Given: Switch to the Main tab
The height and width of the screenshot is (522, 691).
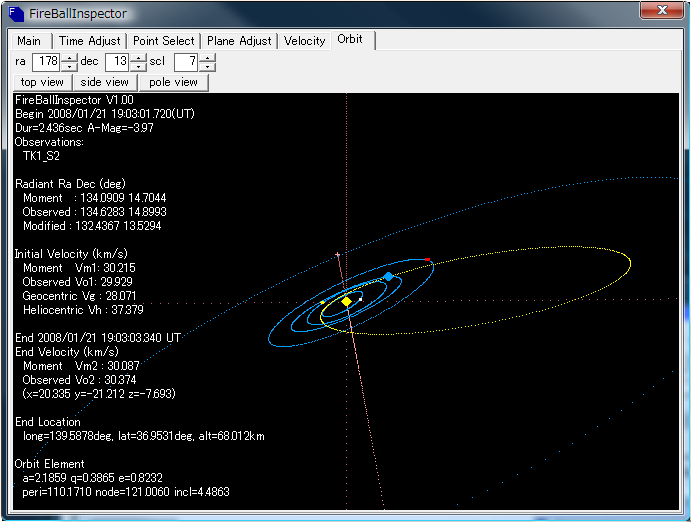Looking at the screenshot, I should pyautogui.click(x=29, y=41).
